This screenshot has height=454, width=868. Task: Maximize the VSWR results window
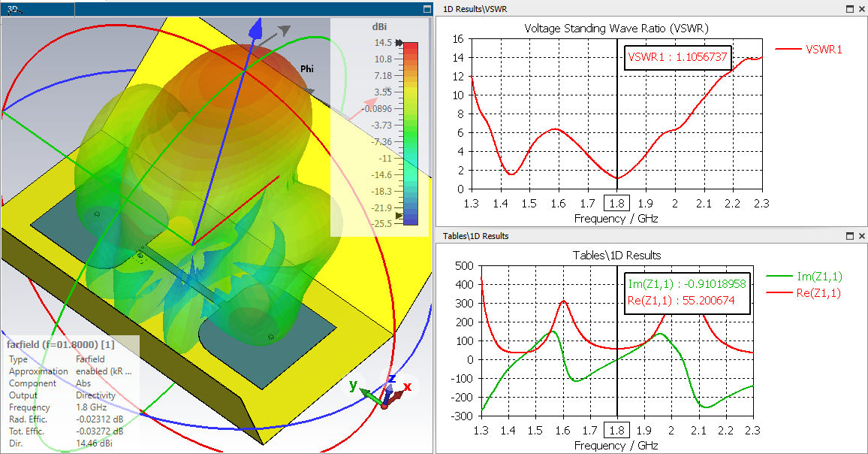850,9
